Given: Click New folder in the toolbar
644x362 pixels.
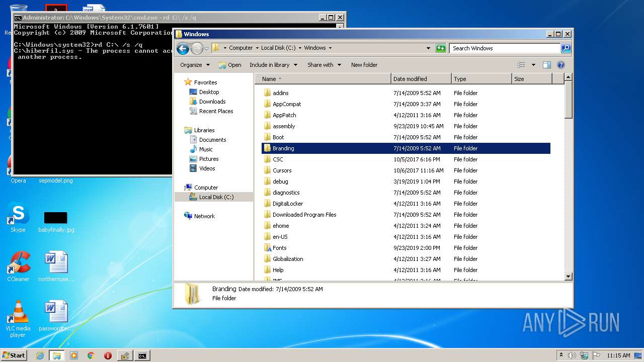Looking at the screenshot, I should [364, 65].
